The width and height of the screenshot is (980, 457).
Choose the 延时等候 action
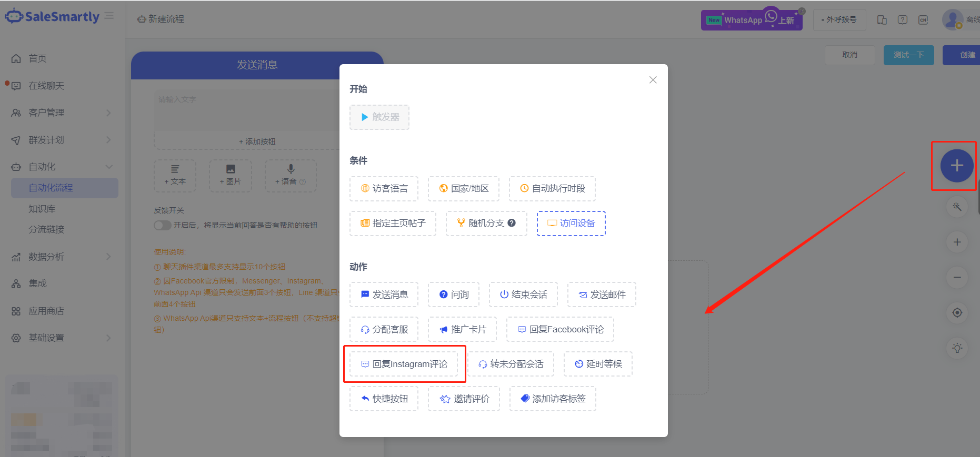(598, 364)
